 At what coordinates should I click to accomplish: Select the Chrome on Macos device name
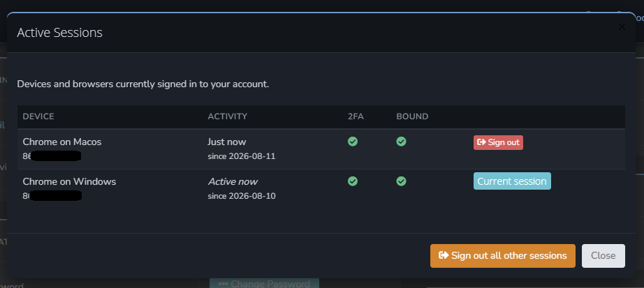[62, 142]
